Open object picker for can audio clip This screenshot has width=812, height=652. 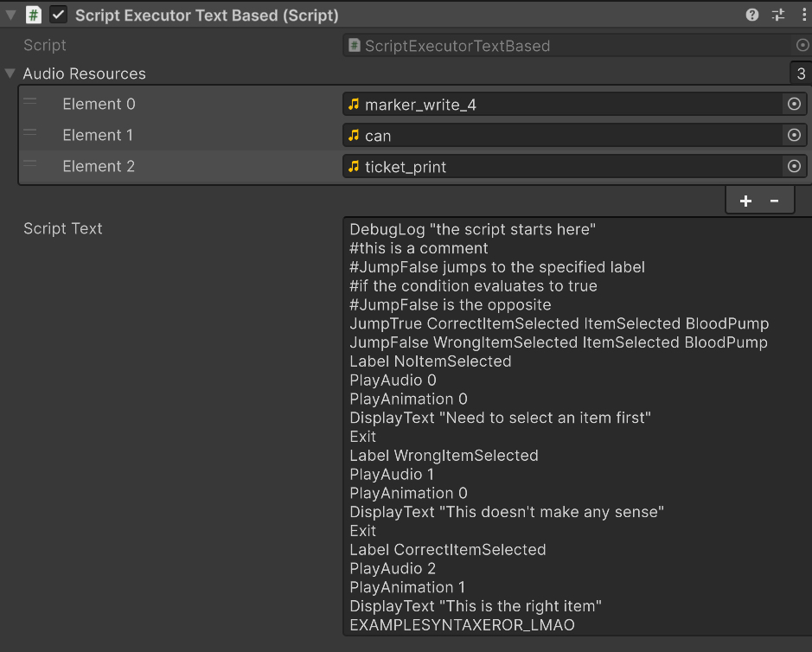coord(793,136)
